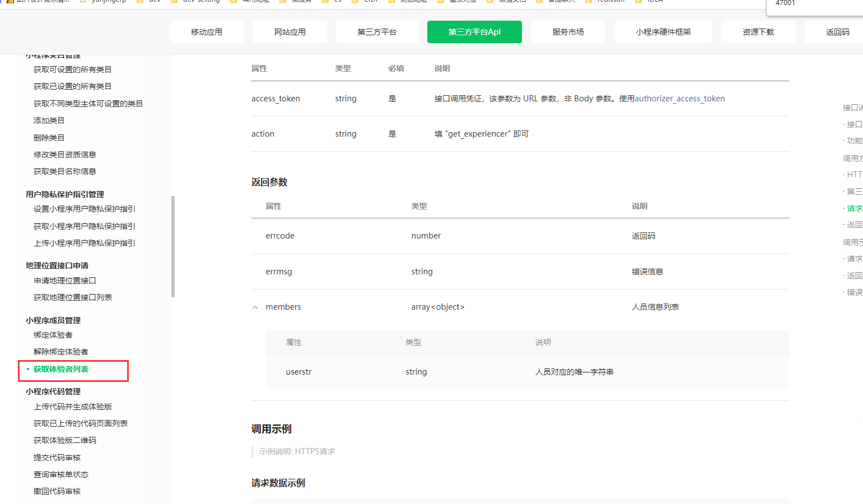Click the array<object> type cell
Image resolution: width=863 pixels, height=504 pixels.
(x=438, y=307)
